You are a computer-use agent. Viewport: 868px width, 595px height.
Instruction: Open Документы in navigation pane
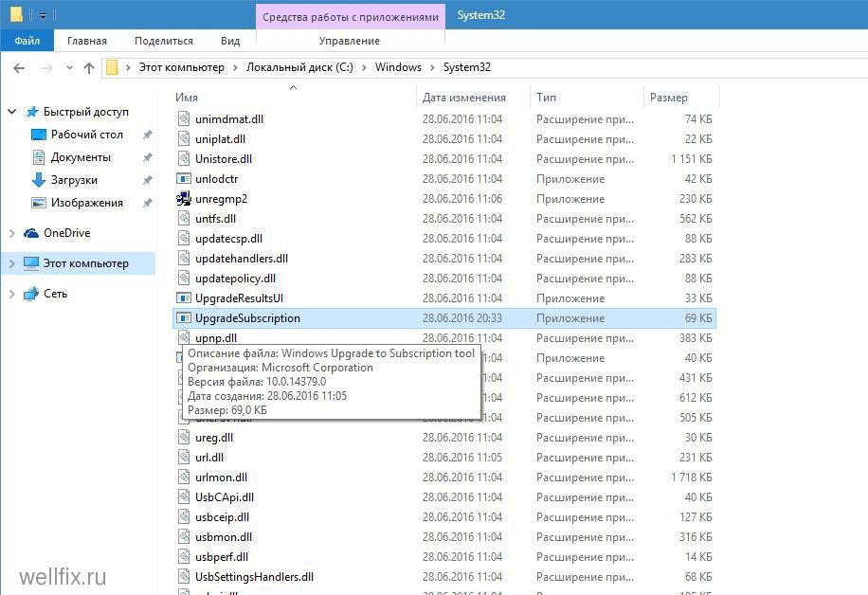81,157
